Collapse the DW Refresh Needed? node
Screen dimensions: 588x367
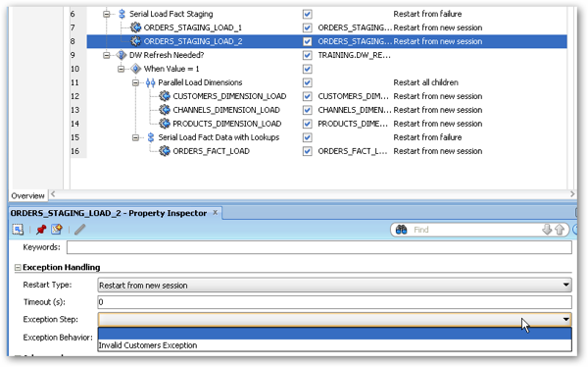click(107, 55)
